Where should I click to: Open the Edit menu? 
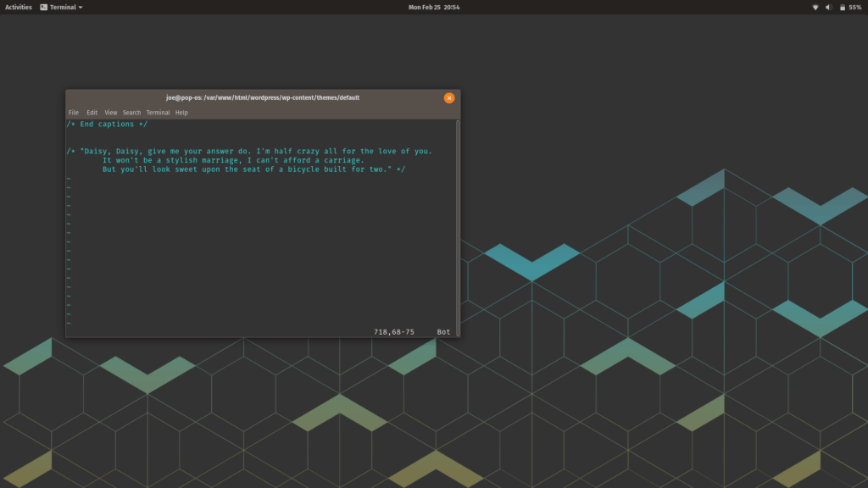coord(91,112)
